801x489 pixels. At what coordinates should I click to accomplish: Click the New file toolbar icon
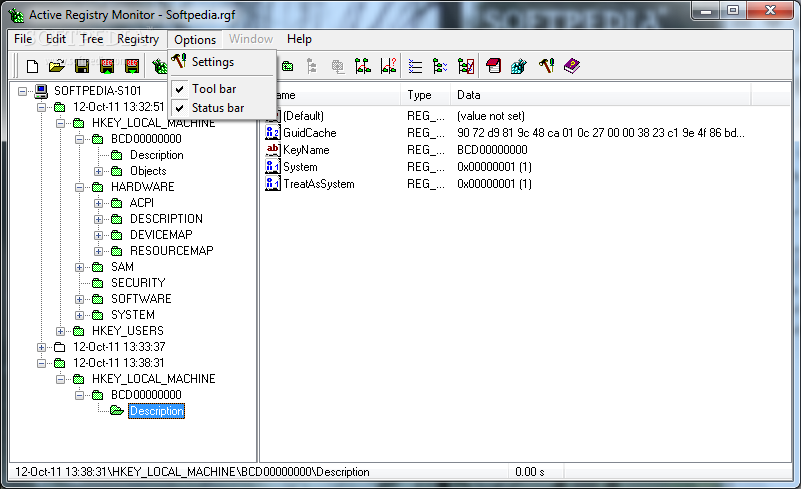32,66
